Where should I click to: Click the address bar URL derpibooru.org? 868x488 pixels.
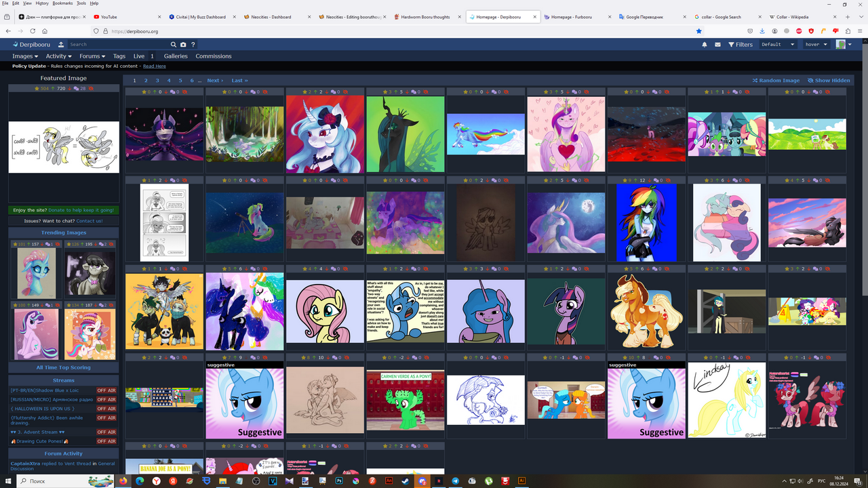[x=134, y=31]
